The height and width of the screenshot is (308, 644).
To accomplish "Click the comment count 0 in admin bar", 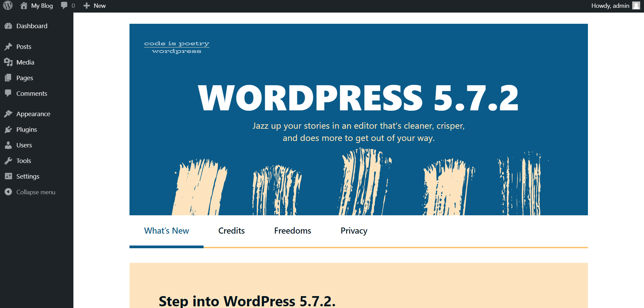I will click(73, 6).
